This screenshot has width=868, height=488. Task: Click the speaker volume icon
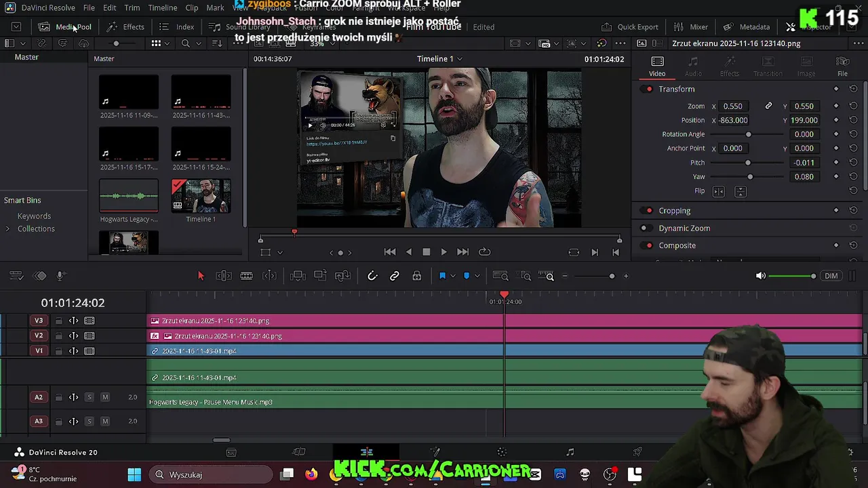761,276
